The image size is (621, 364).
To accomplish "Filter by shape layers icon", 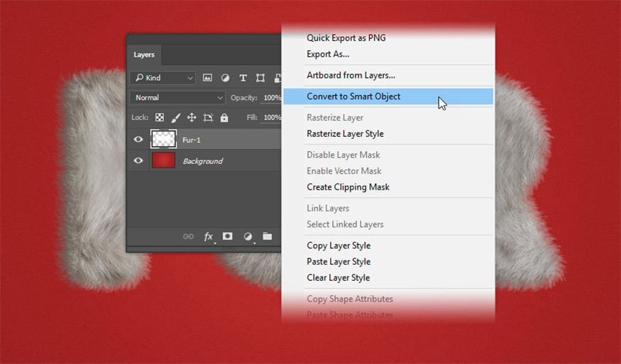I will pos(260,78).
